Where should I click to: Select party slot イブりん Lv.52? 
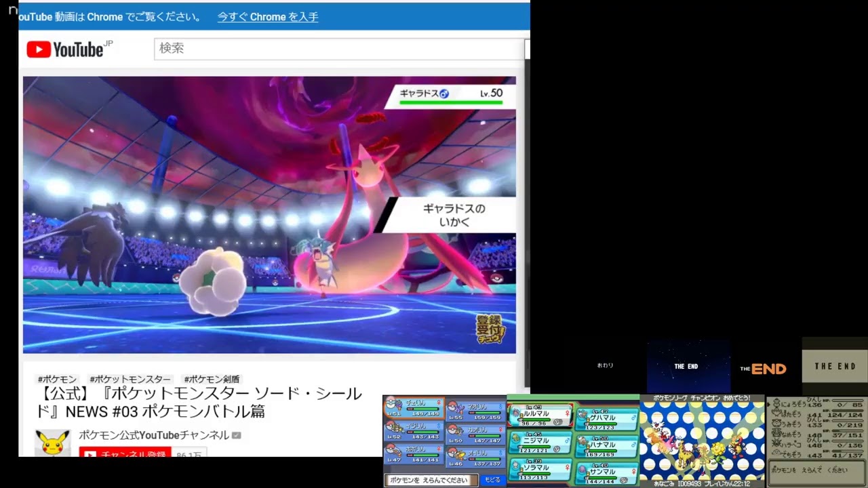coord(414,430)
